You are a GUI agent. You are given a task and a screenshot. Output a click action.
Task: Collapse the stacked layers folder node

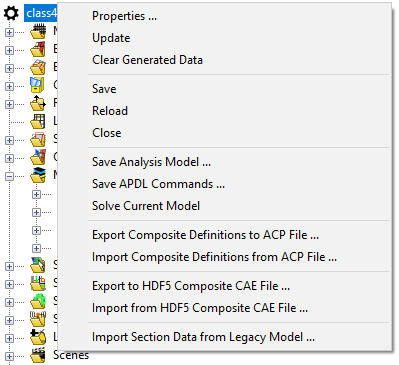click(9, 176)
